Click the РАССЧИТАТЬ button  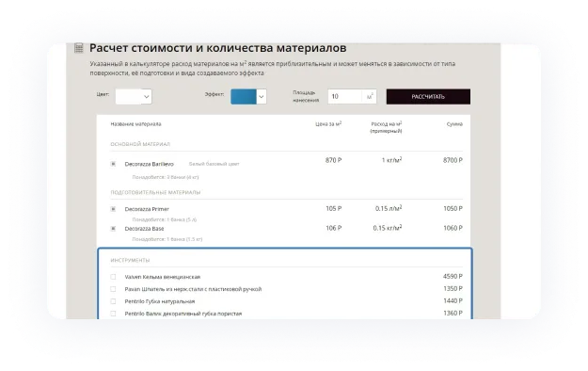click(x=428, y=96)
